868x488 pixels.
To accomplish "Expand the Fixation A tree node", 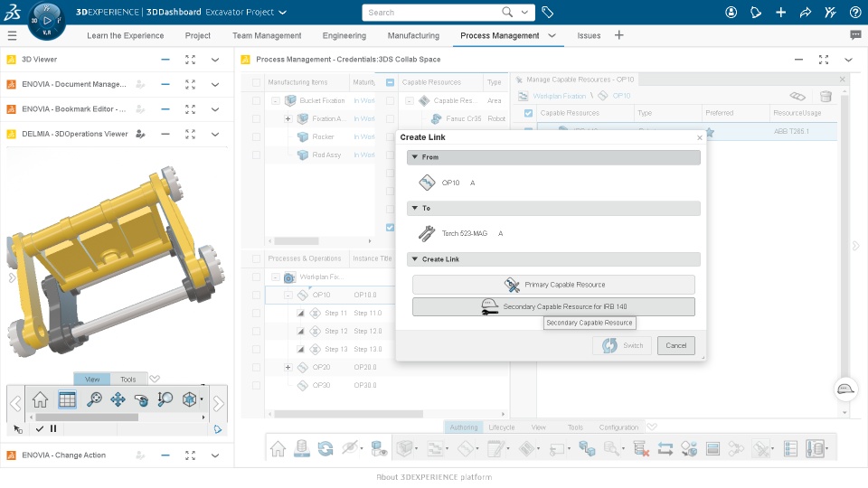I will tap(288, 118).
